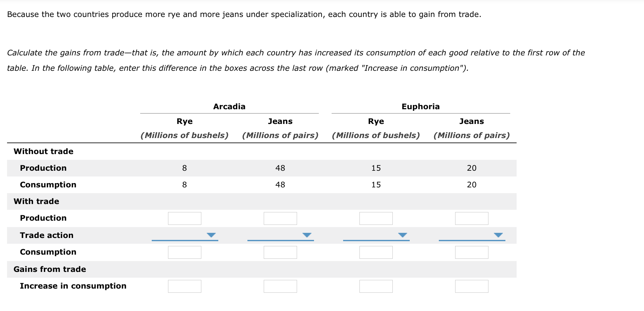The width and height of the screenshot is (644, 311).
Task: Select Euphoria Jeans with-trade consumption field
Action: coord(472,252)
